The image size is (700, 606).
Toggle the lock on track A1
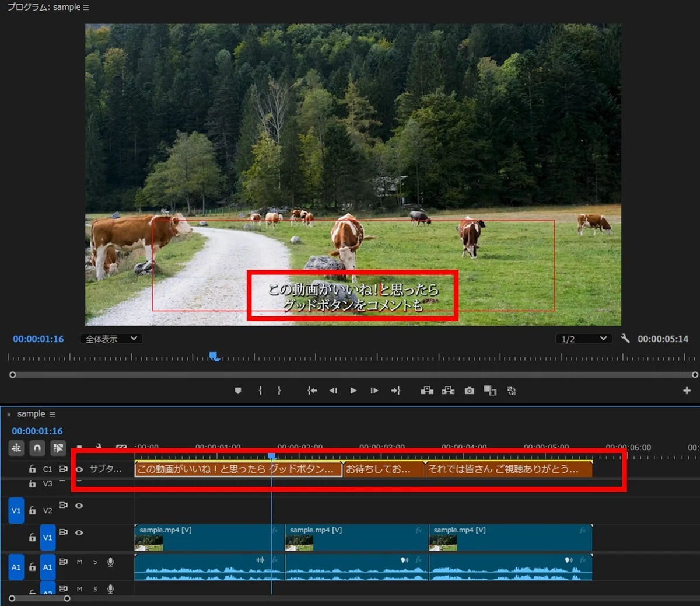[32, 567]
